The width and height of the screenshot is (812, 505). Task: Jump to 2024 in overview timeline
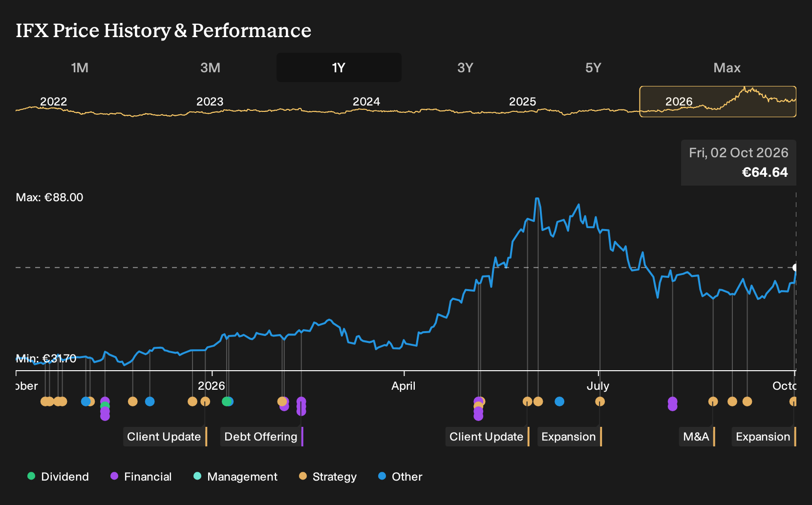[x=366, y=102]
